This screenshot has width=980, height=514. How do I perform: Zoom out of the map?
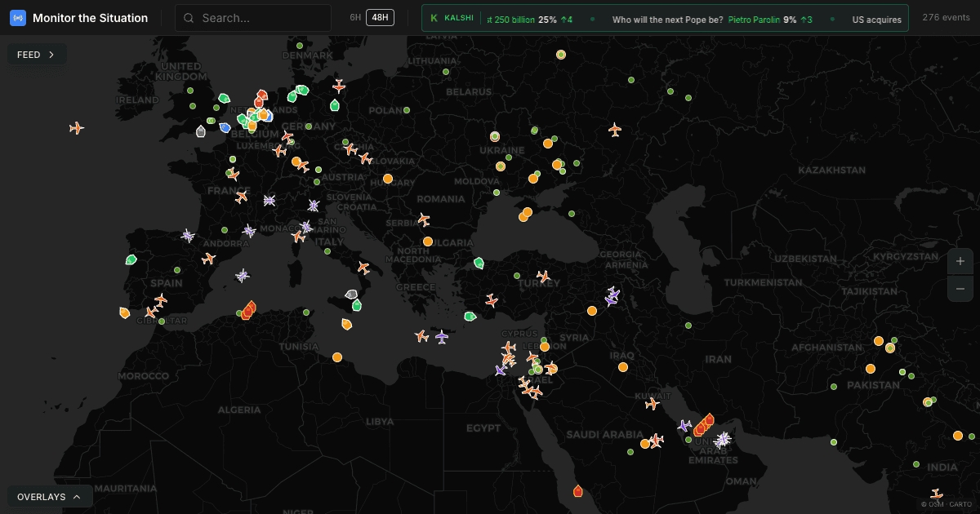pyautogui.click(x=960, y=289)
